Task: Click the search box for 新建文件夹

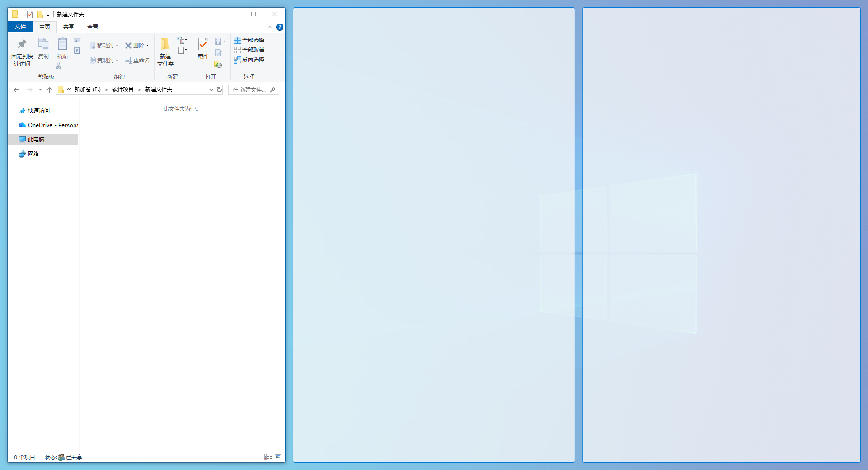Action: (x=254, y=89)
